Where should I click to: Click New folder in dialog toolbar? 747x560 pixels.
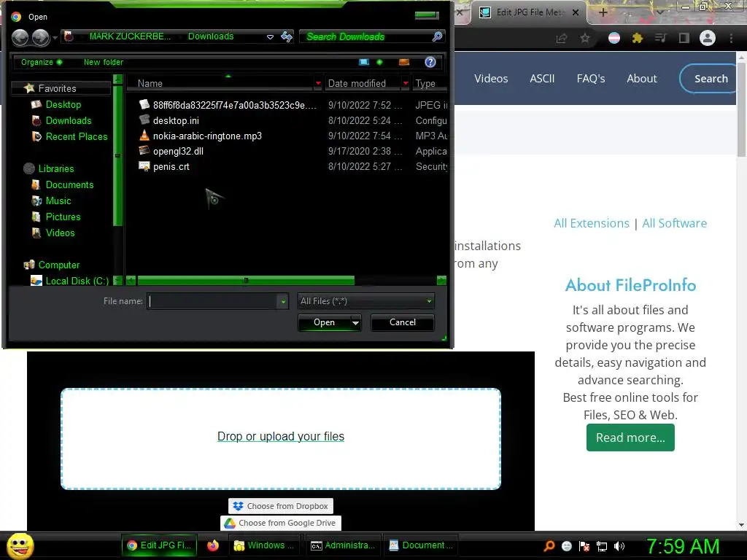[x=104, y=62]
